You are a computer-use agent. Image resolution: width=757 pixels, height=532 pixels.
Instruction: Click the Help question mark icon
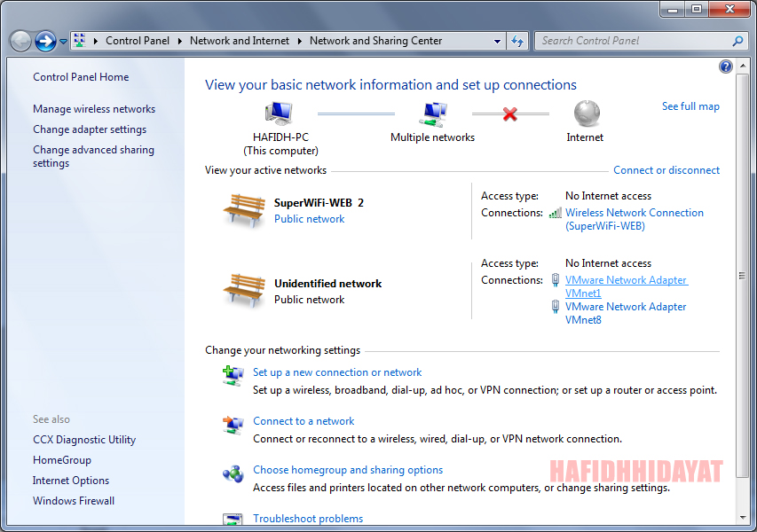(x=725, y=66)
